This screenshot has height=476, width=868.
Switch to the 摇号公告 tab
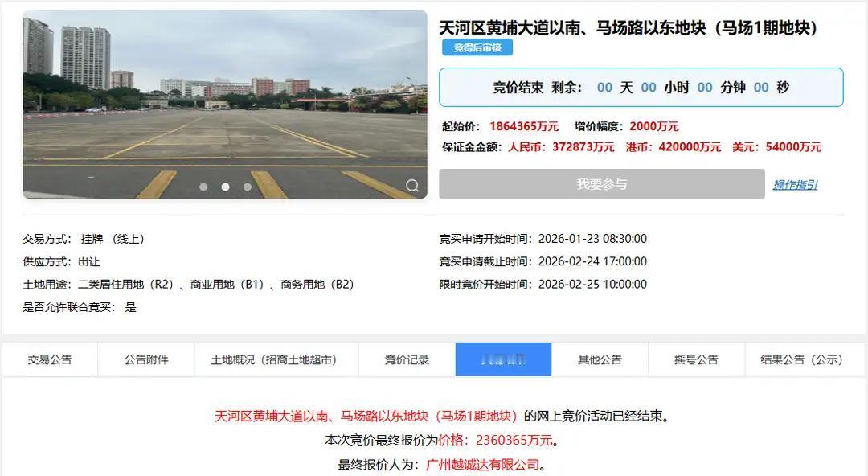pyautogui.click(x=696, y=359)
